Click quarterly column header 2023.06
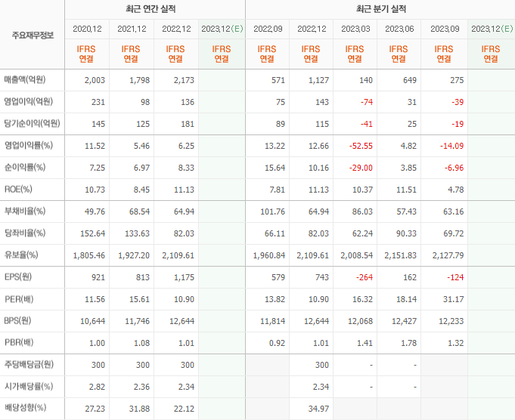 point(399,29)
